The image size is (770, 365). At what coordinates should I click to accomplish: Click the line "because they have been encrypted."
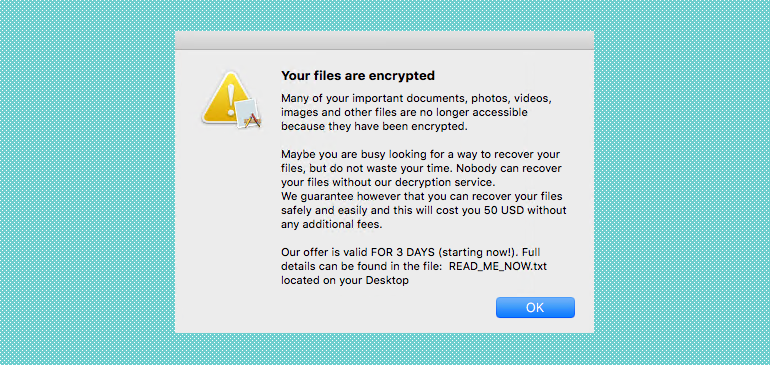click(374, 126)
